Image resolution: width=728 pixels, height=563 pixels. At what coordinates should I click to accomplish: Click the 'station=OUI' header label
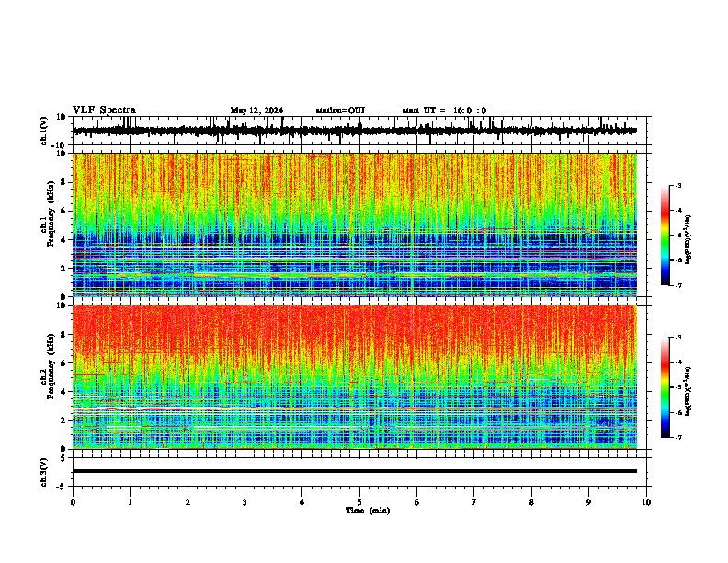tap(340, 110)
